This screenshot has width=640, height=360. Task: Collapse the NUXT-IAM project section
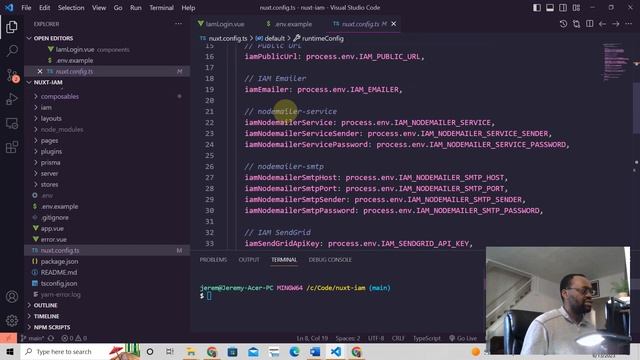[48, 82]
